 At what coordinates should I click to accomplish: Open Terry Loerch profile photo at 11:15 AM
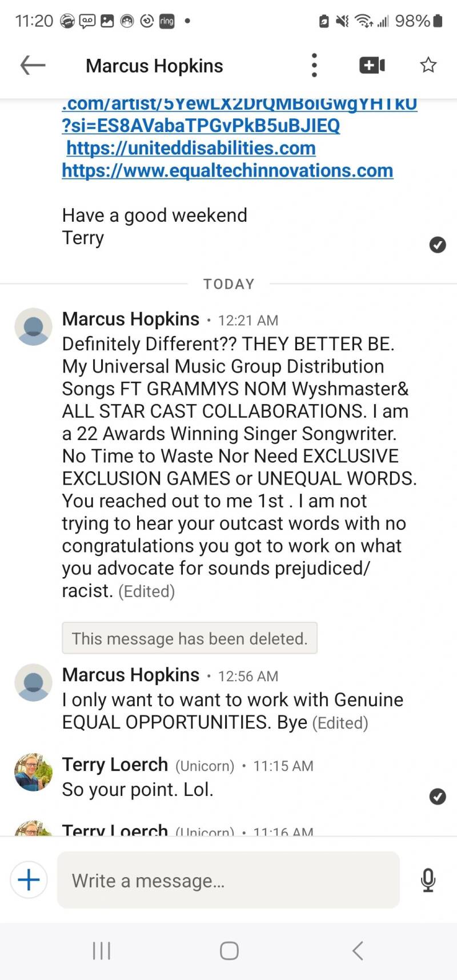33,772
